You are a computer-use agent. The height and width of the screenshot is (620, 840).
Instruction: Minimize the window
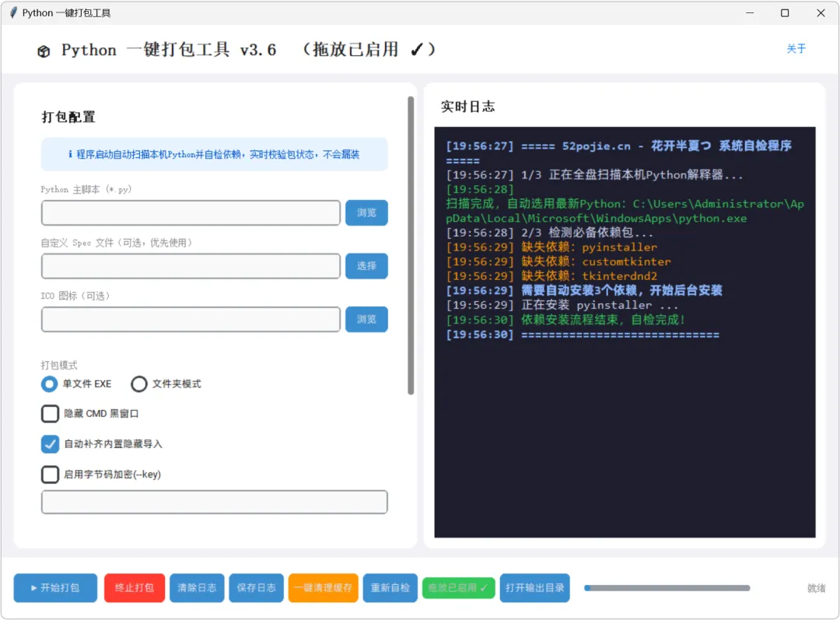(750, 13)
